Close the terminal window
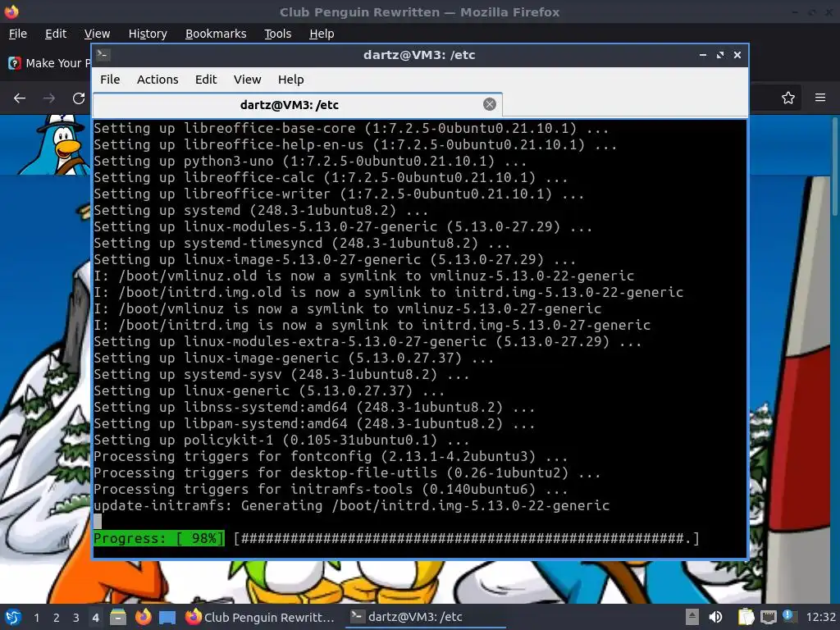 click(737, 55)
